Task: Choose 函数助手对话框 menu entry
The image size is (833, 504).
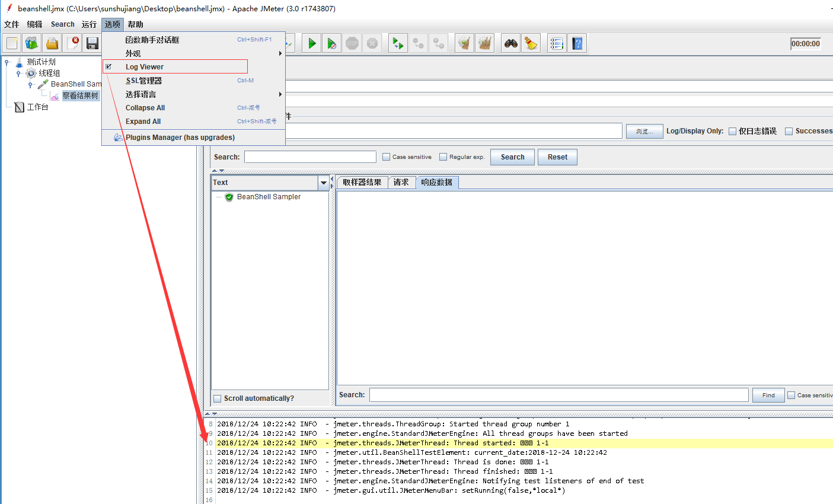Action: (x=193, y=40)
